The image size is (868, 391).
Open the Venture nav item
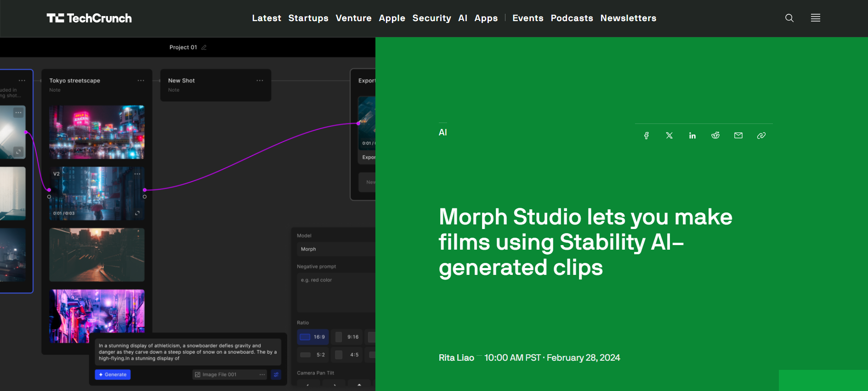tap(353, 18)
